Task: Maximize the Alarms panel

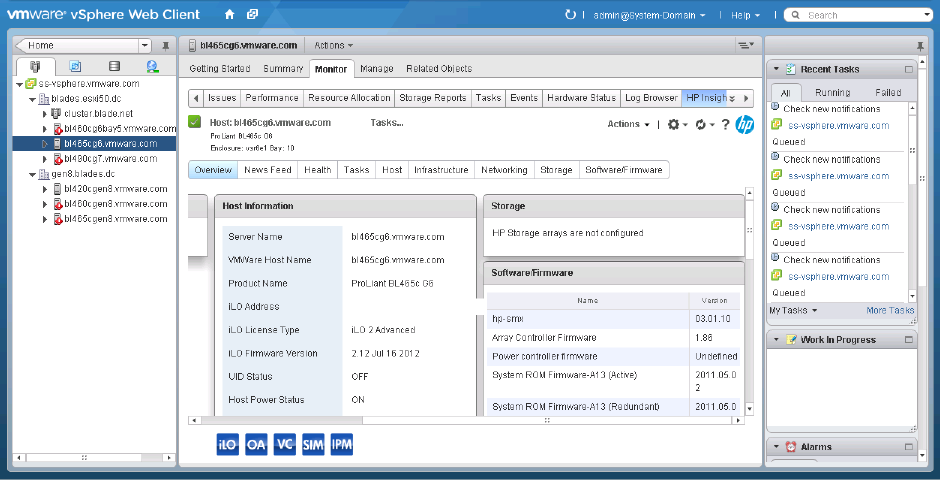Action: click(x=908, y=447)
